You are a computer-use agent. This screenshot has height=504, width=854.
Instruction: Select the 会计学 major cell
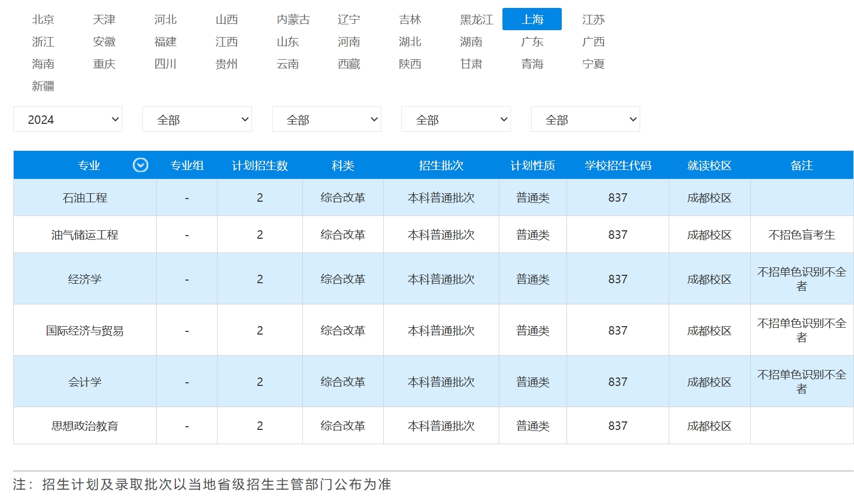[85, 382]
